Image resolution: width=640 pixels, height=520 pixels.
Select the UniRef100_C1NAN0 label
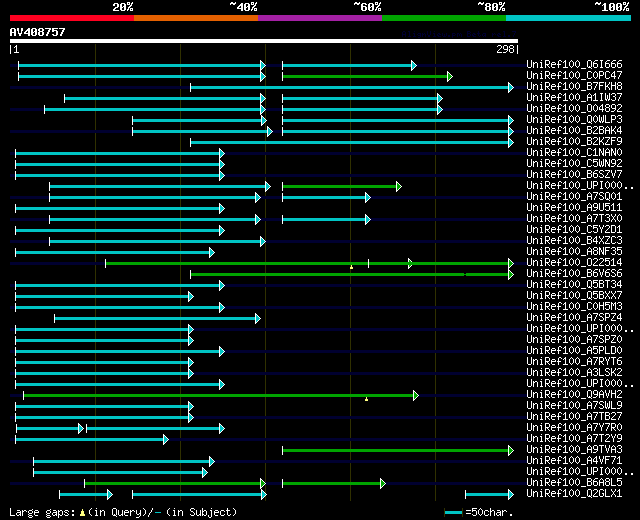click(x=574, y=153)
